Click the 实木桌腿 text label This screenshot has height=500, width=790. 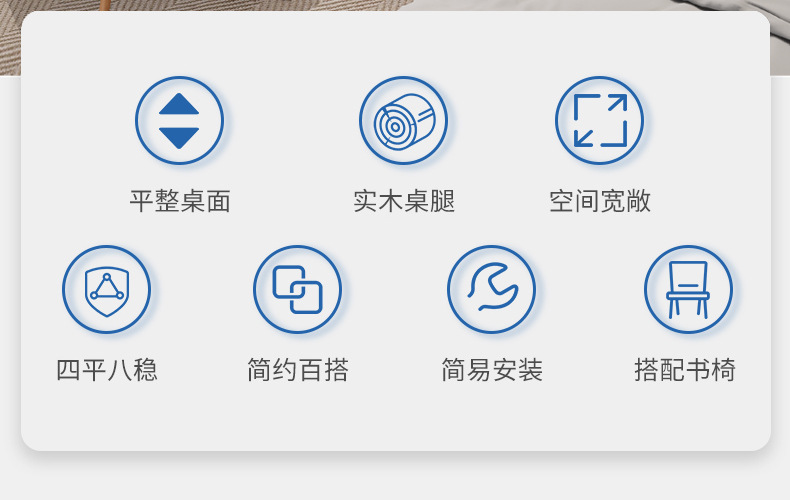click(404, 201)
